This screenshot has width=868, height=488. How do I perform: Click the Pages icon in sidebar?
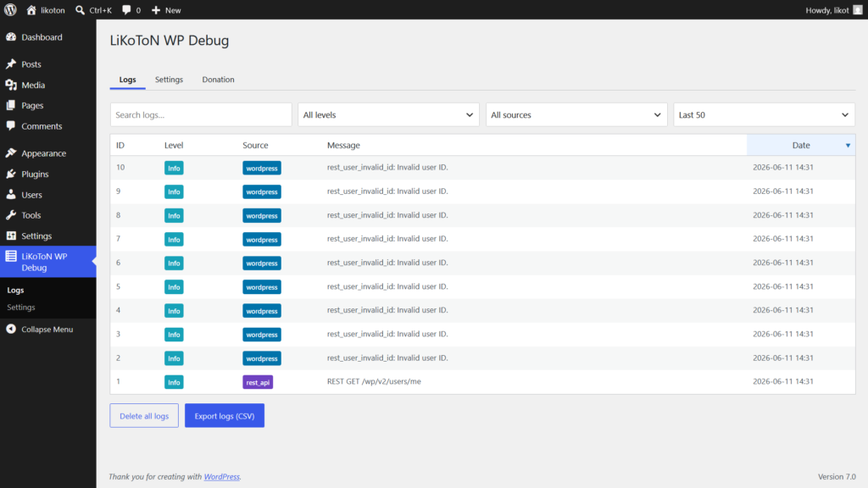click(x=11, y=105)
